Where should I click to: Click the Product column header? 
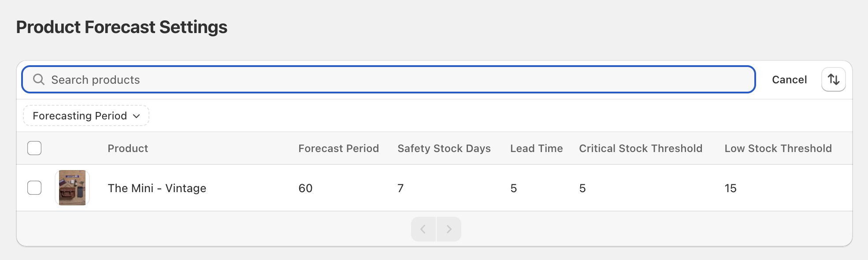(x=128, y=149)
